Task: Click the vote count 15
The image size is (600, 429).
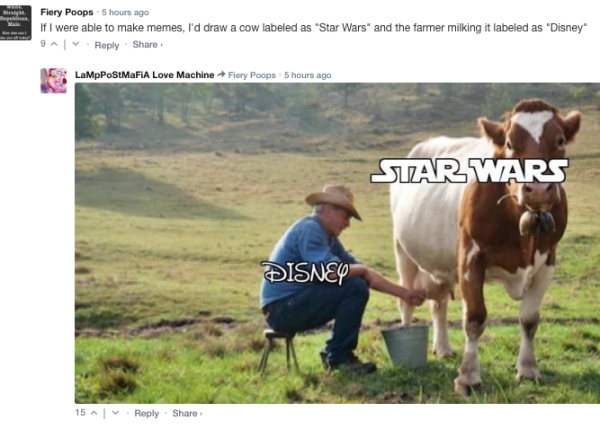Action: coord(80,413)
